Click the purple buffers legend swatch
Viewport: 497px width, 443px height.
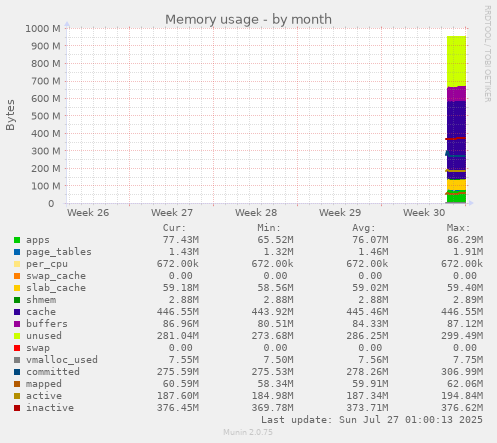[x=17, y=324]
